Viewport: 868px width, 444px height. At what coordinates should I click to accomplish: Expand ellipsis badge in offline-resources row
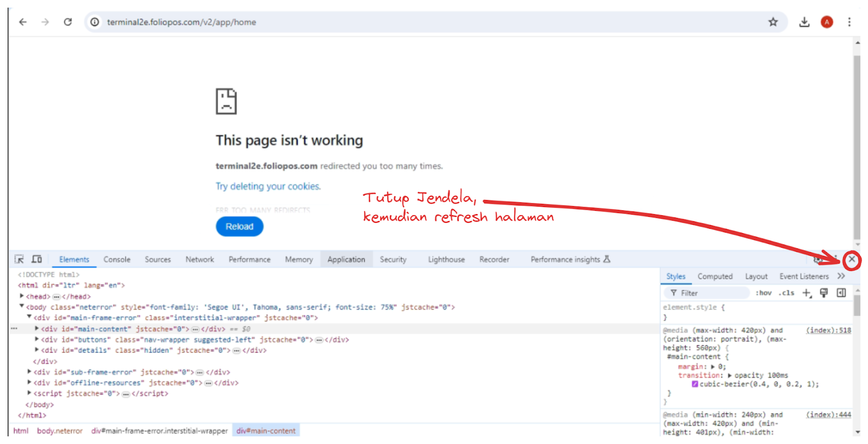tap(208, 383)
